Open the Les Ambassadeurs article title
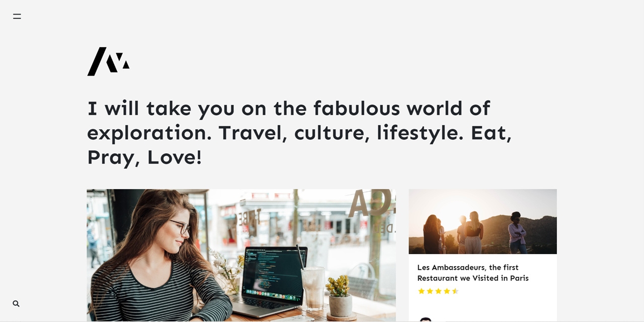 473,273
